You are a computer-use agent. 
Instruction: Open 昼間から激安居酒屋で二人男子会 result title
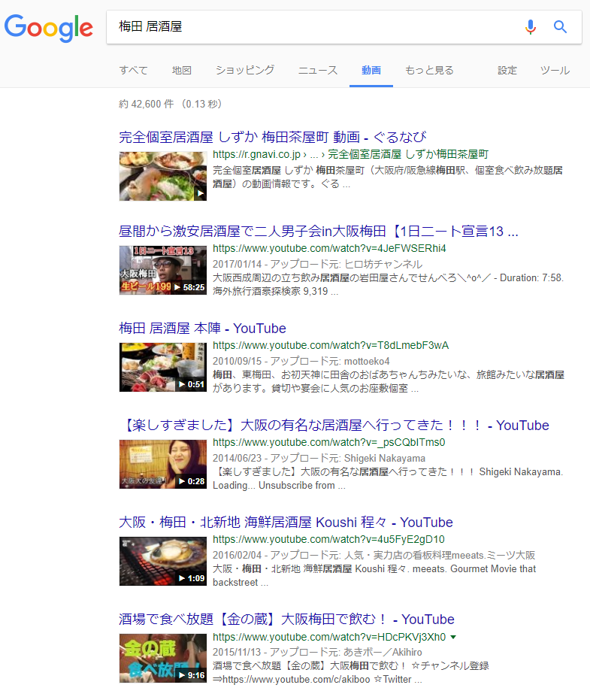(x=318, y=232)
